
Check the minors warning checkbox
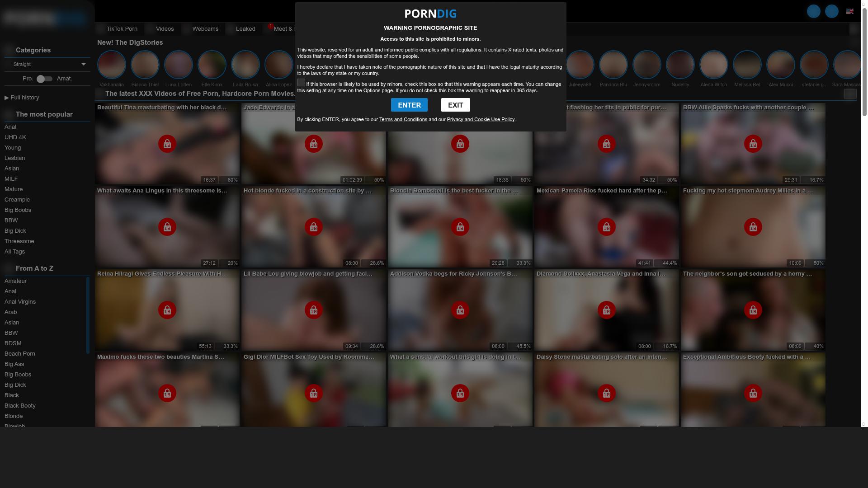tap(301, 83)
